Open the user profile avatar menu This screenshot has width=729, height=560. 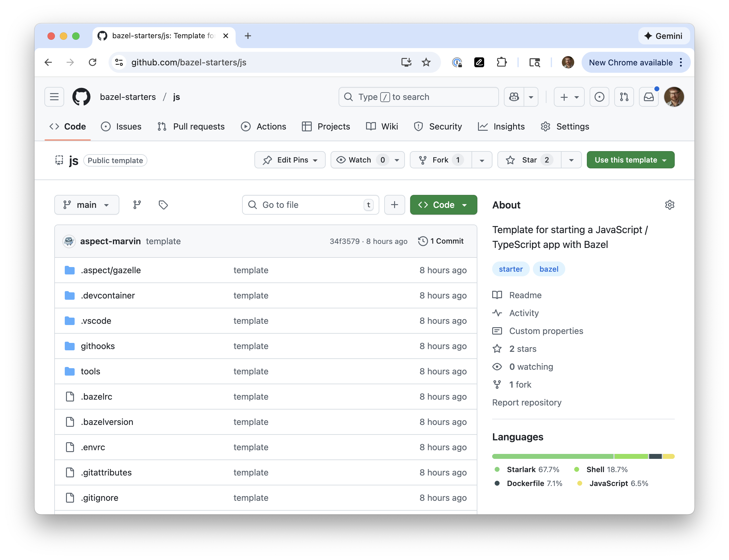[674, 97]
